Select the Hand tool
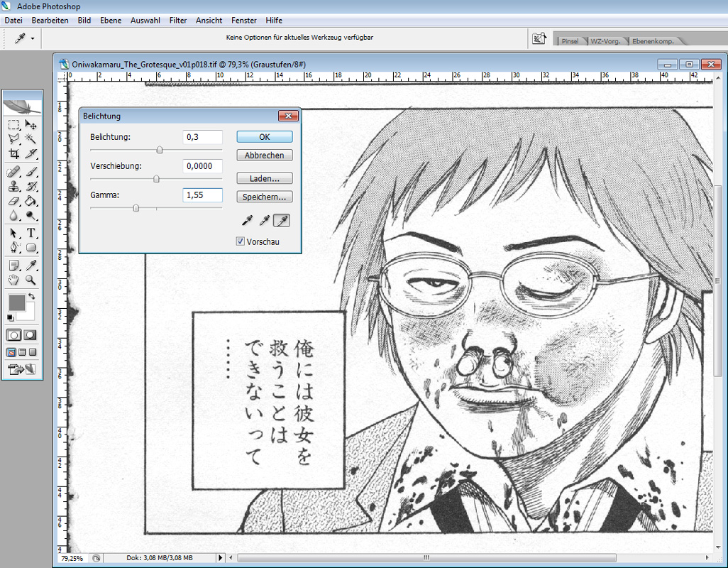Screen dimensions: 728x568 [x=14, y=280]
